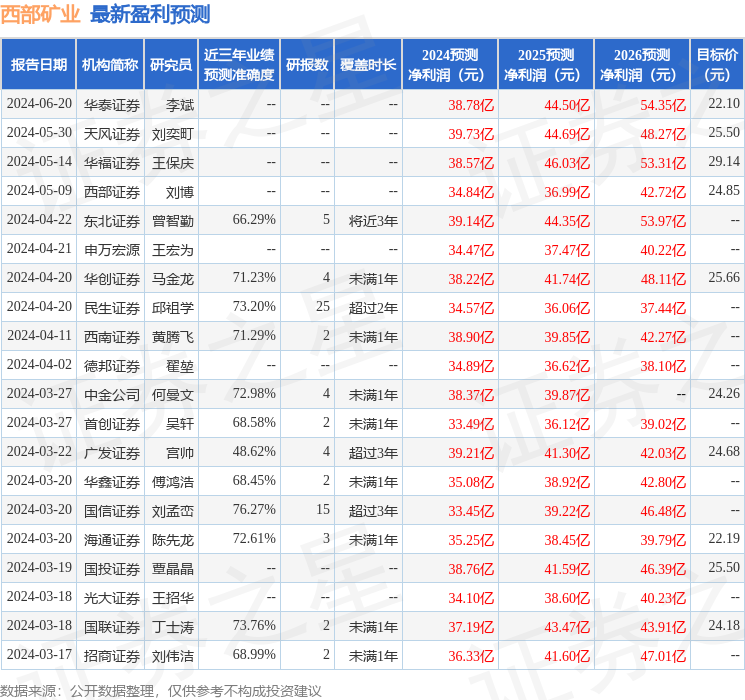Click target price 24.26
Viewport: 745px width, 700px height.
[x=724, y=393]
